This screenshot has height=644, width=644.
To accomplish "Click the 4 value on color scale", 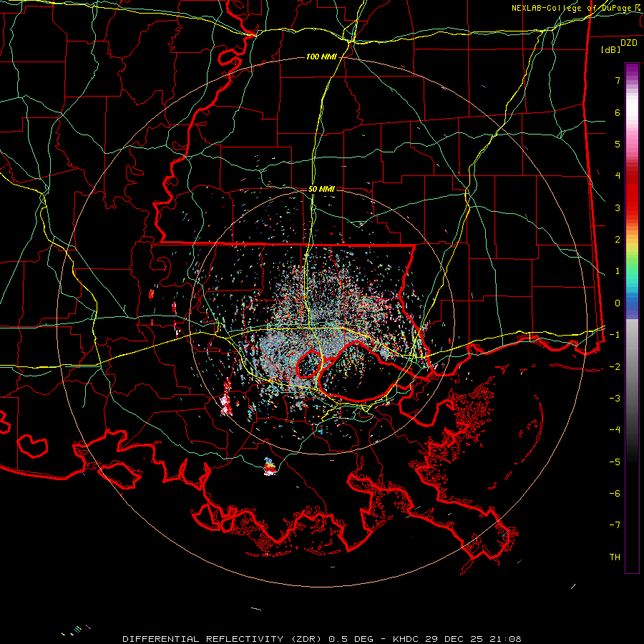I will click(x=618, y=176).
